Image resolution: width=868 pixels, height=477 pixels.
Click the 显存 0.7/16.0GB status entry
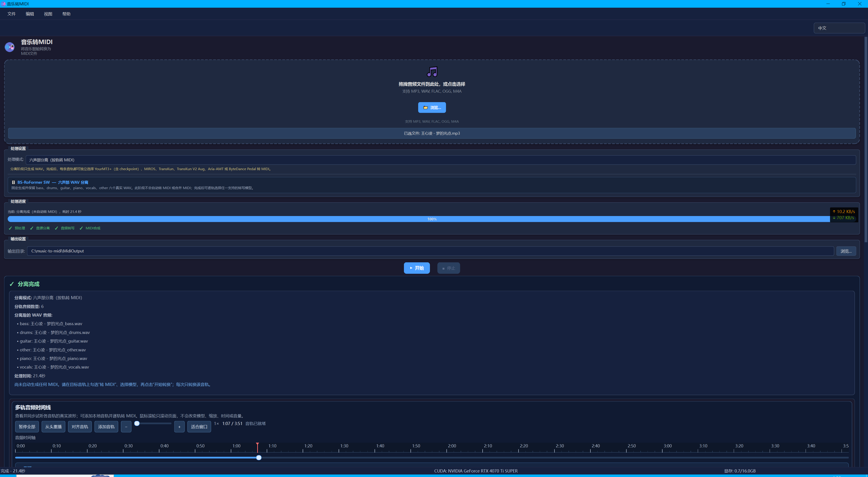pyautogui.click(x=740, y=471)
